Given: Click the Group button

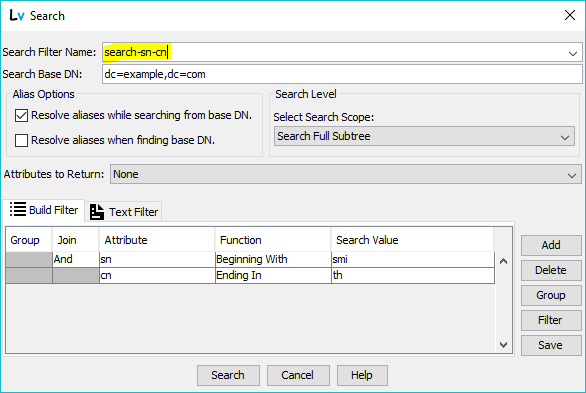Looking at the screenshot, I should [x=551, y=295].
